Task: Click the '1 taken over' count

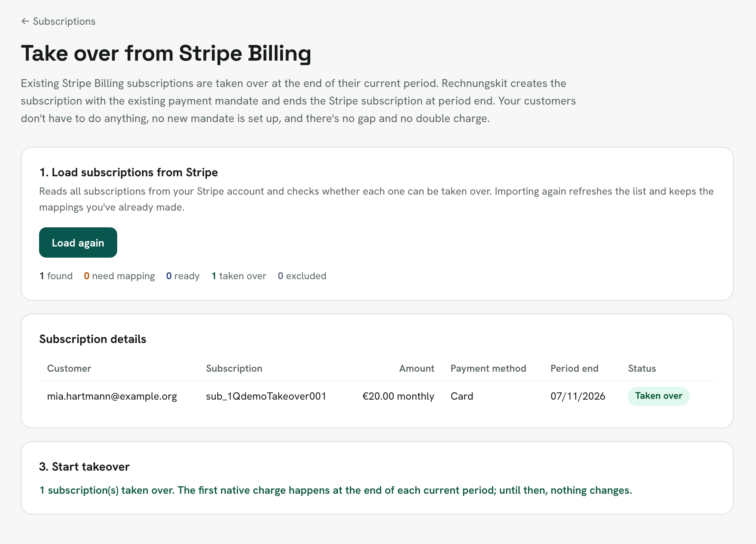Action: click(x=238, y=276)
